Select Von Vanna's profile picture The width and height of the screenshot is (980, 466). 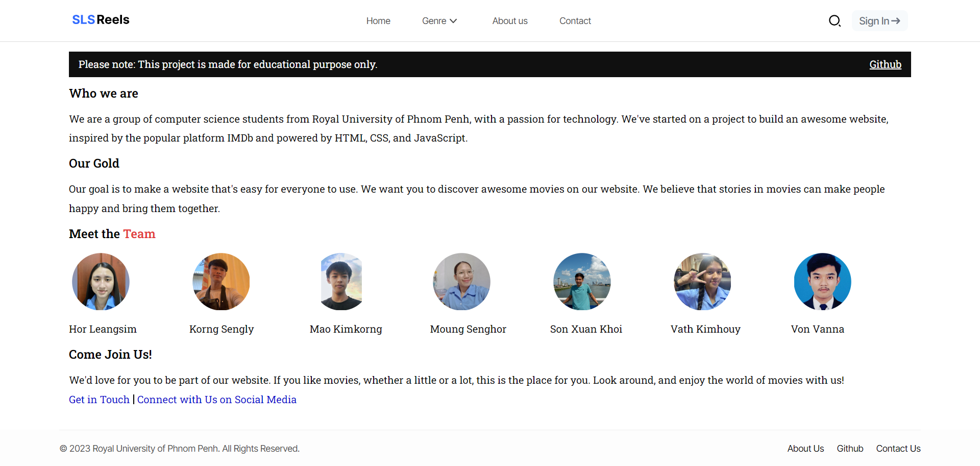(x=822, y=282)
